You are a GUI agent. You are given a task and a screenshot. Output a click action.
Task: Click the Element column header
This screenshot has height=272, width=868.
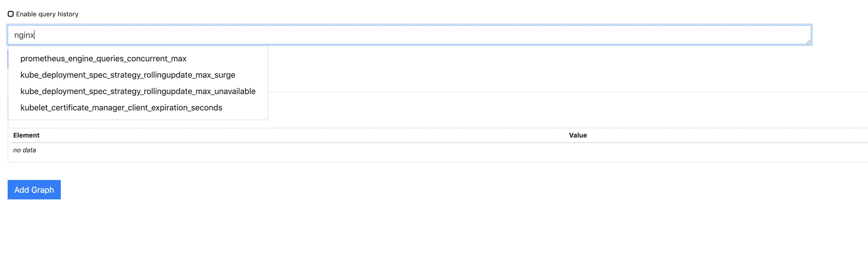point(26,135)
